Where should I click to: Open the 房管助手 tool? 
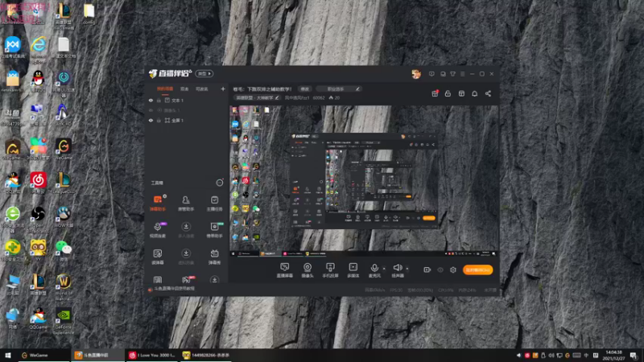coord(186,204)
